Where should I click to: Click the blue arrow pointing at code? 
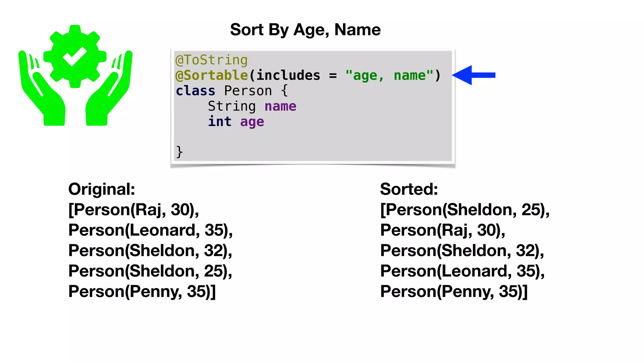click(474, 75)
